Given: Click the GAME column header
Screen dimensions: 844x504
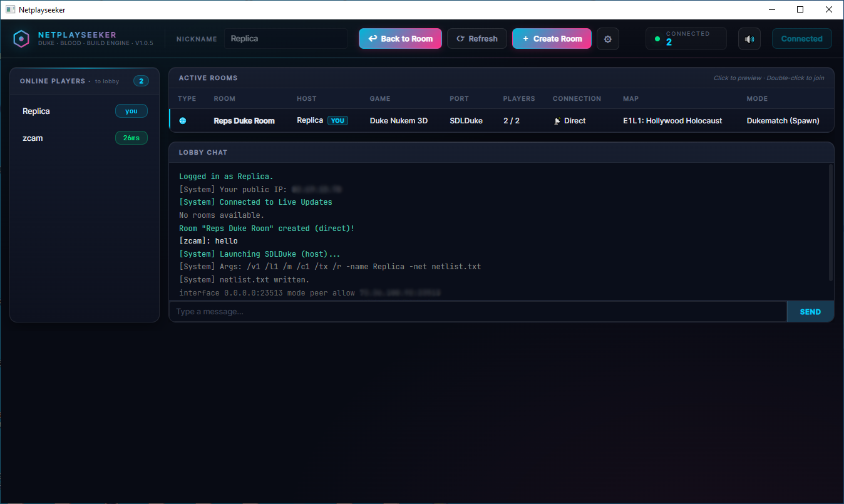Looking at the screenshot, I should point(380,99).
